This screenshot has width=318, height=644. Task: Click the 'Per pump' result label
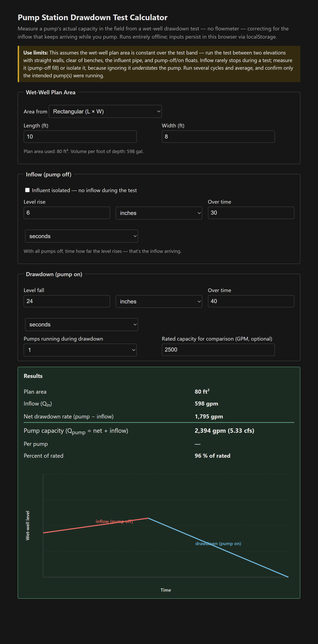tap(36, 444)
